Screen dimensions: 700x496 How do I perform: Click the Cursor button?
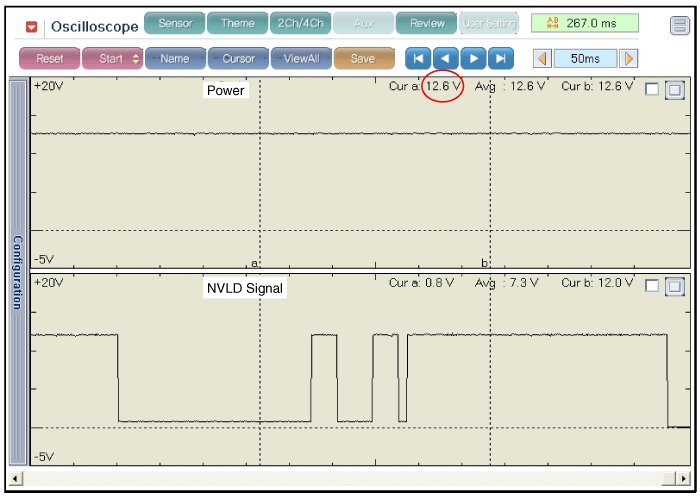[x=238, y=59]
